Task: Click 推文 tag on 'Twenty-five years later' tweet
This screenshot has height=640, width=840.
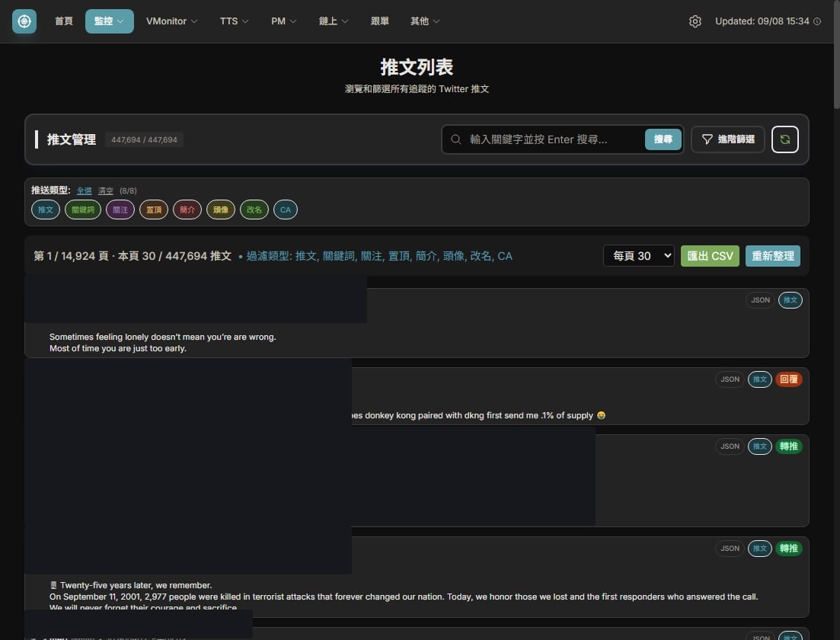Action: pyautogui.click(x=759, y=549)
